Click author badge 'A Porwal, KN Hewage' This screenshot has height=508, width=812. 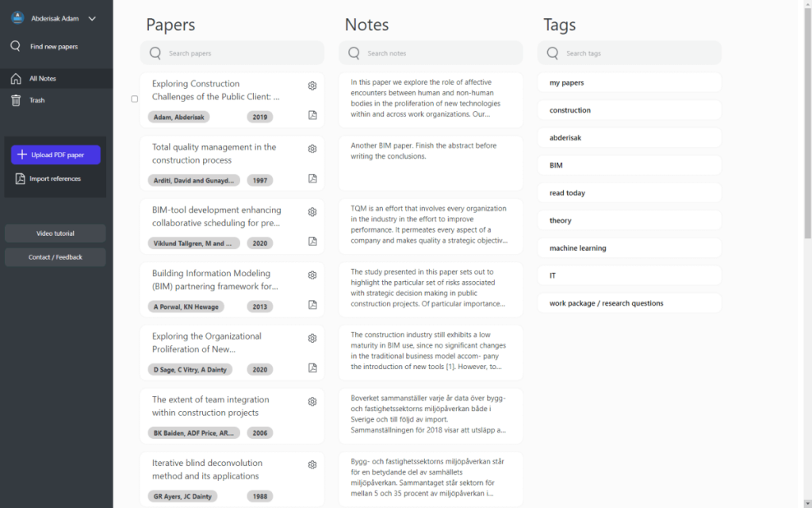(x=186, y=307)
